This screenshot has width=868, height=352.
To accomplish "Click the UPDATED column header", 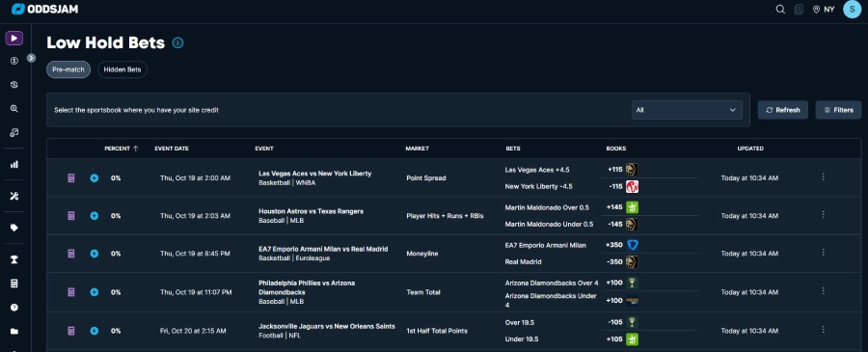I will tap(750, 149).
